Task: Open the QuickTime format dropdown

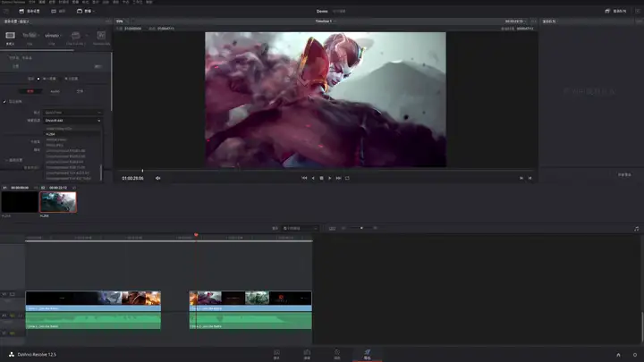Action: [72, 113]
